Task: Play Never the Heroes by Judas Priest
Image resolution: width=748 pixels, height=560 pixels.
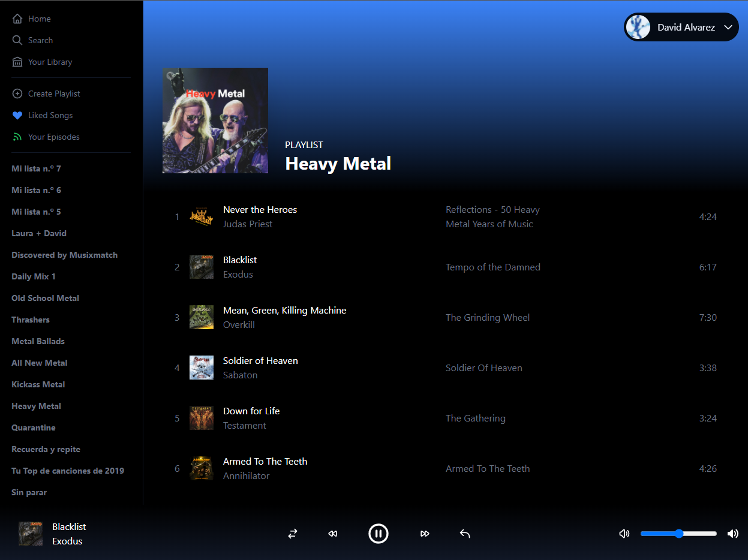Action: pos(260,209)
